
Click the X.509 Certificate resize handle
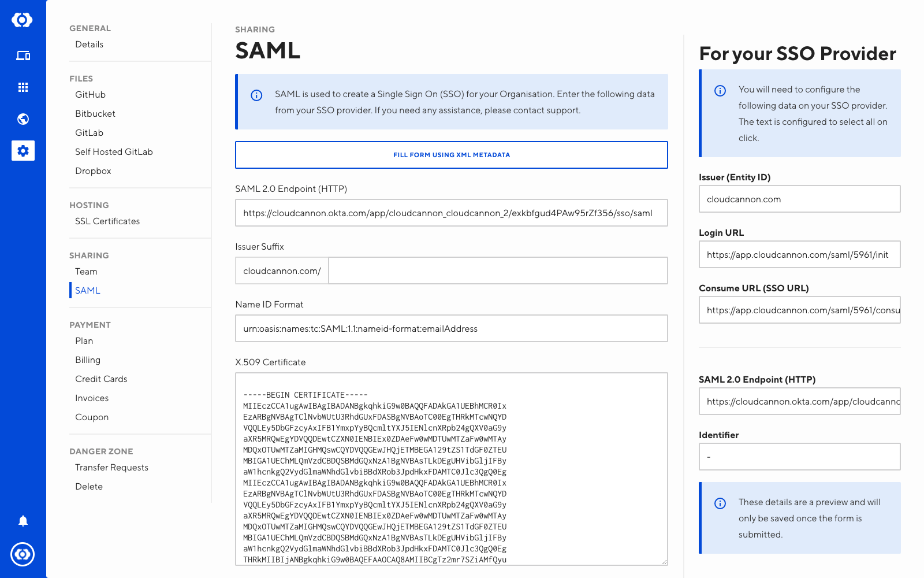[664, 562]
